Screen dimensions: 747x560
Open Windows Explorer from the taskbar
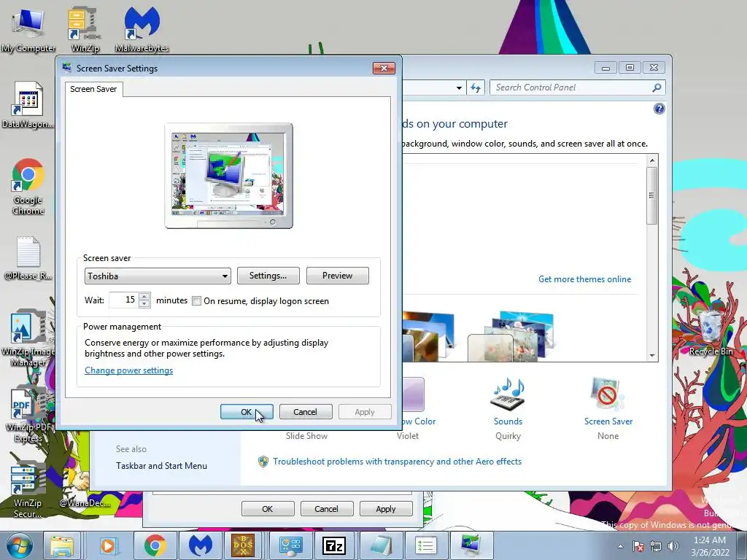pos(62,545)
